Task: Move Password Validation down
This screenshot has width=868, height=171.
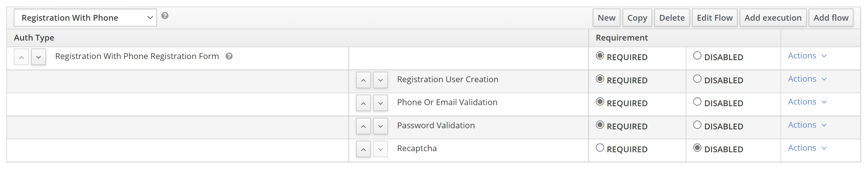Action: pos(380,126)
